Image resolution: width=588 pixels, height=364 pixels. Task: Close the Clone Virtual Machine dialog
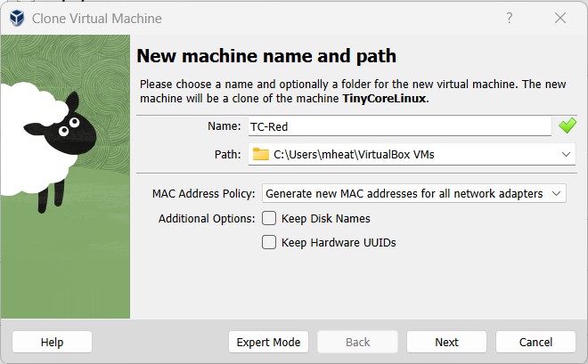point(560,18)
